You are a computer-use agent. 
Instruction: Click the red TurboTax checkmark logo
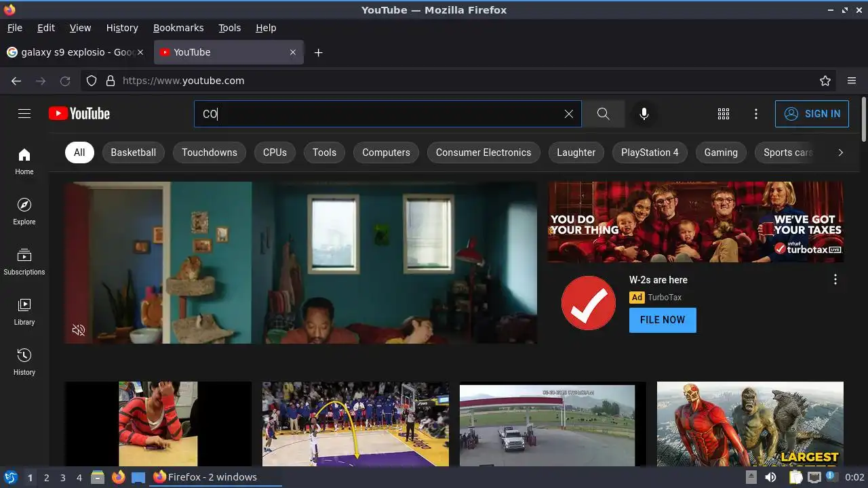589,303
